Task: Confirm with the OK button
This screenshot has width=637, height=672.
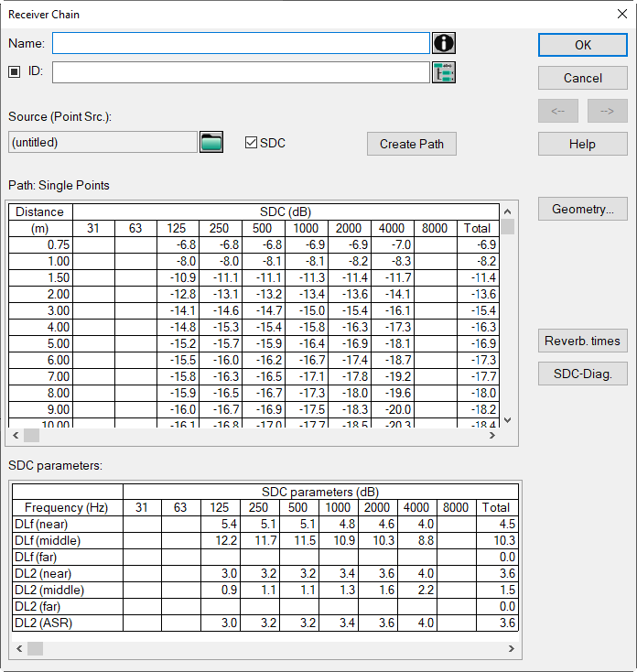Action: click(x=583, y=45)
